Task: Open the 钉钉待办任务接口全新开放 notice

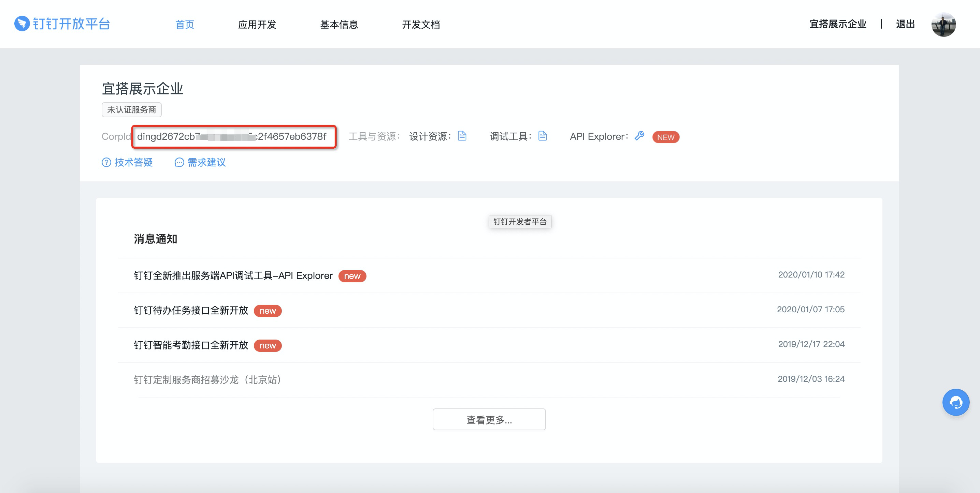Action: click(191, 311)
